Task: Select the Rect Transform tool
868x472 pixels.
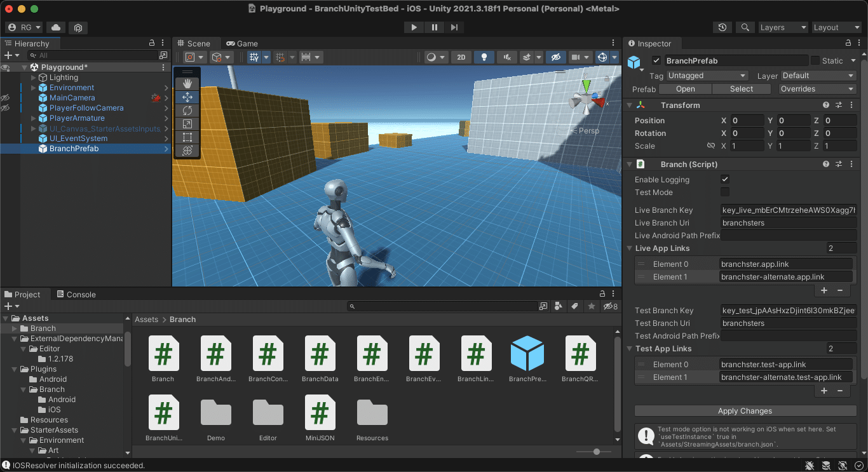Action: 187,137
